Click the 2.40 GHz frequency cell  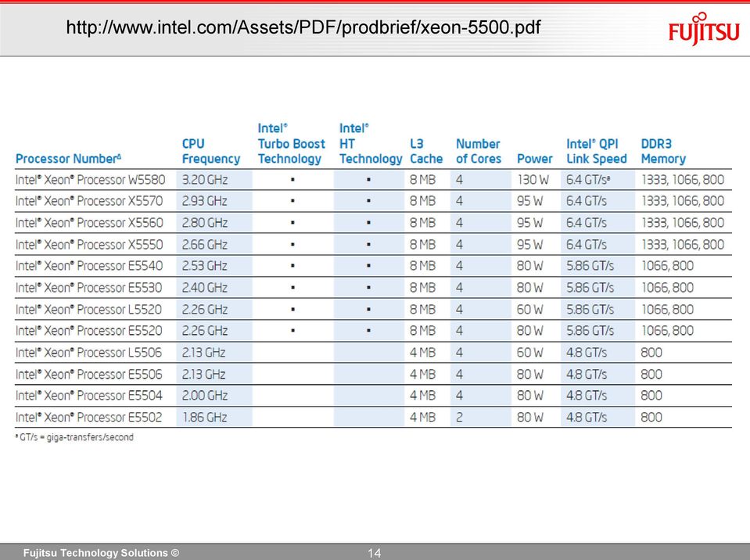(205, 288)
